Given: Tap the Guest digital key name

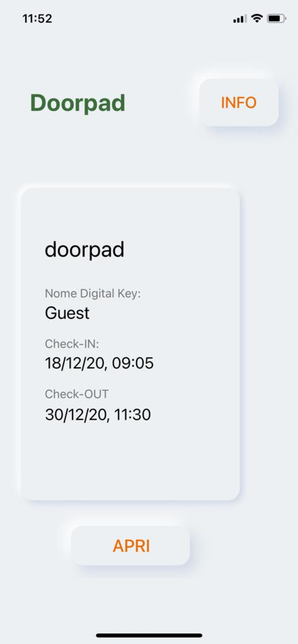Looking at the screenshot, I should 67,313.
